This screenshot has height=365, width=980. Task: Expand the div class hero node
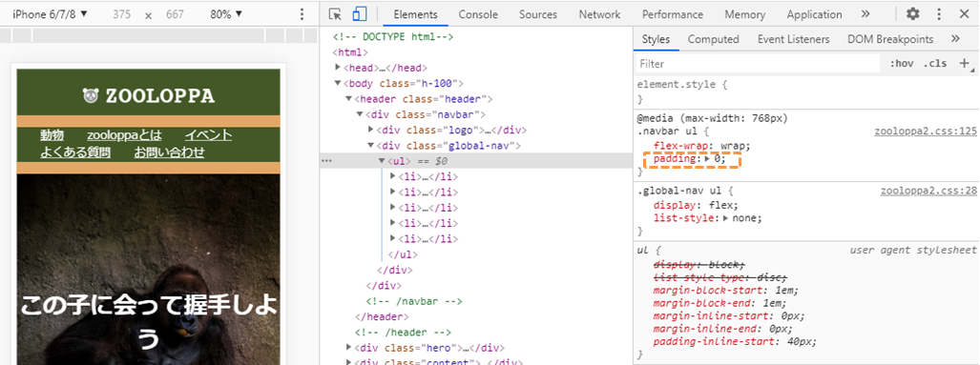pos(348,348)
